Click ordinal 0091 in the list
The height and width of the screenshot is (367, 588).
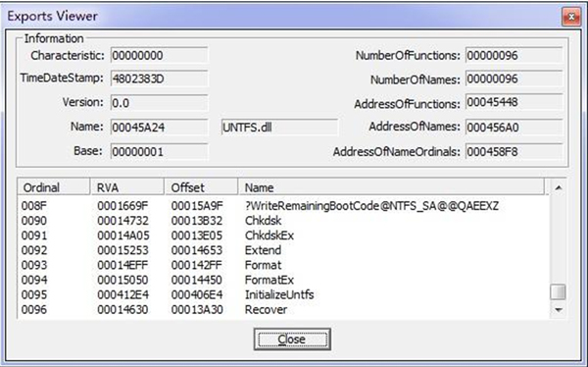click(34, 236)
